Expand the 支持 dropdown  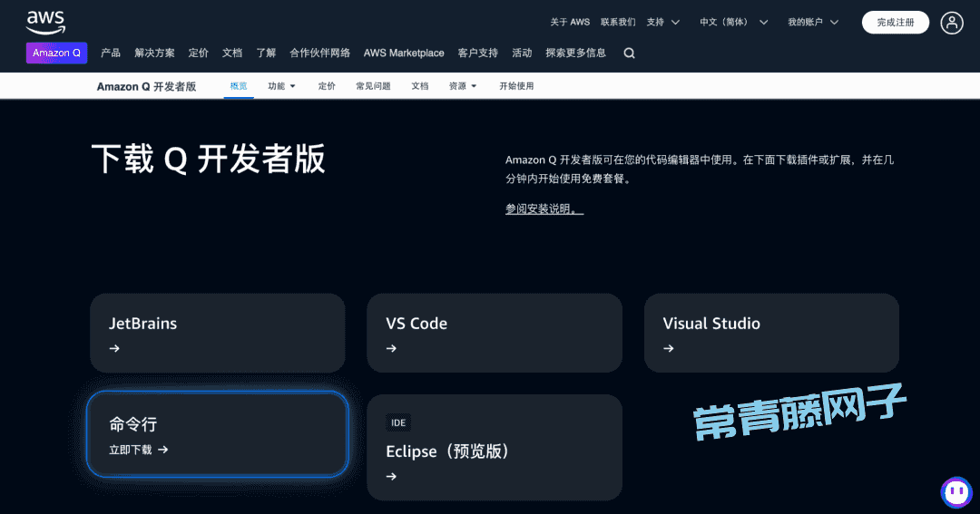(662, 23)
